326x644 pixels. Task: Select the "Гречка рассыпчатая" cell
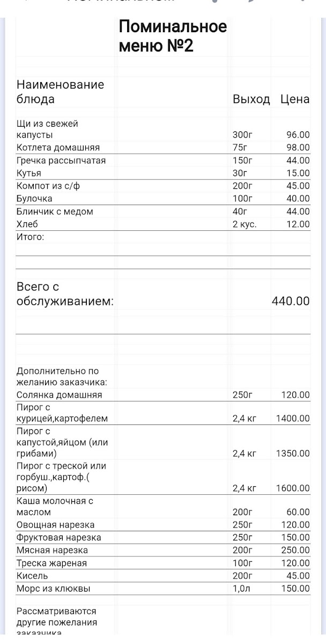61,160
